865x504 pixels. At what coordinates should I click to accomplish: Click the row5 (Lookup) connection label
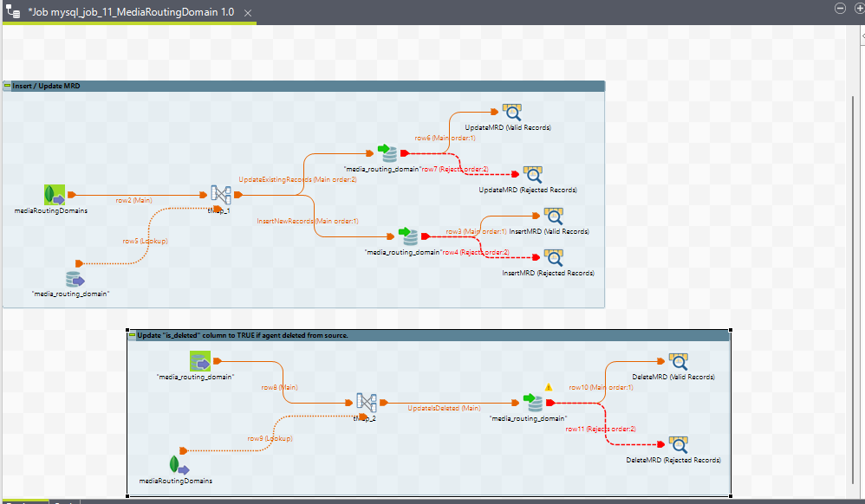click(145, 241)
